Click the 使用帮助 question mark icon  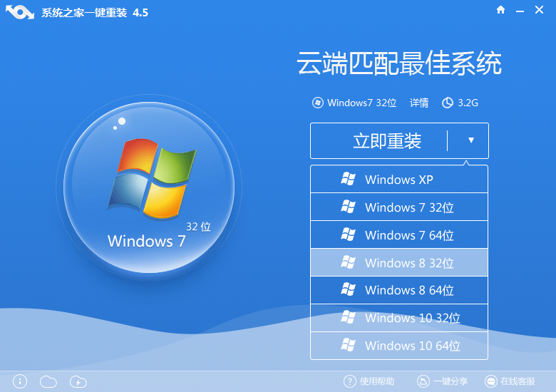(349, 381)
